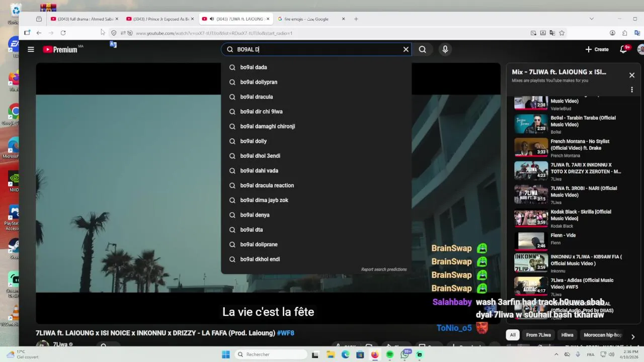The image size is (644, 362).
Task: Choose 'bo9al denya' prediction
Action: pyautogui.click(x=316, y=215)
